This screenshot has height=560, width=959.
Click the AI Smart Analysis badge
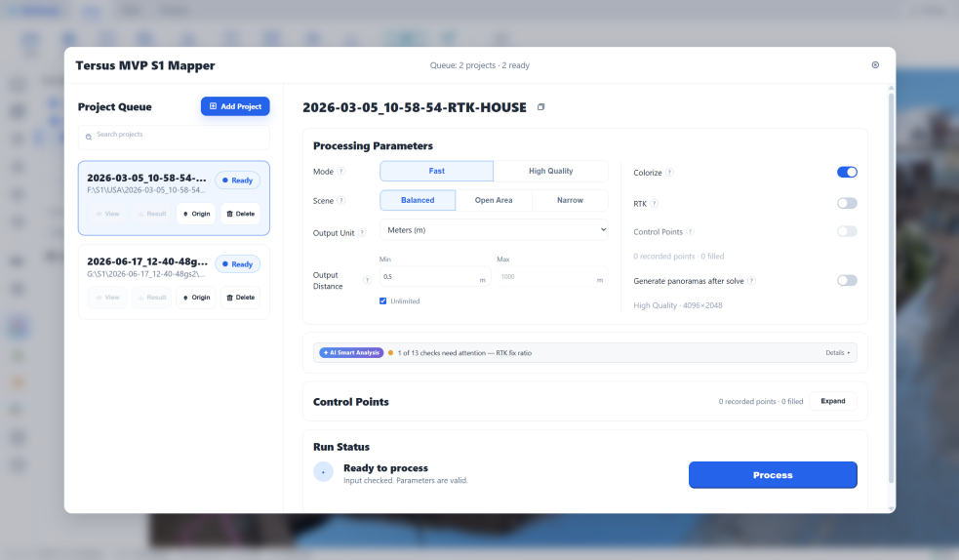(x=351, y=353)
